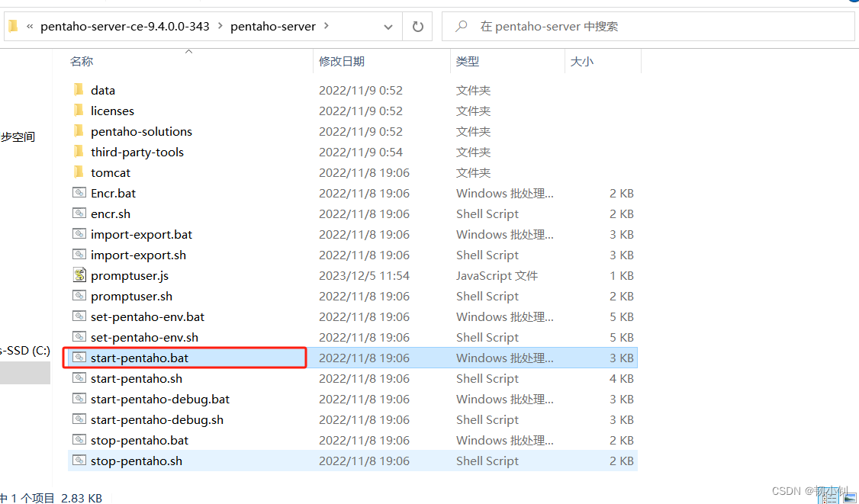Screen dimensions: 859x504
Task: Select the pentaho-solutions folder name
Action: pos(141,131)
